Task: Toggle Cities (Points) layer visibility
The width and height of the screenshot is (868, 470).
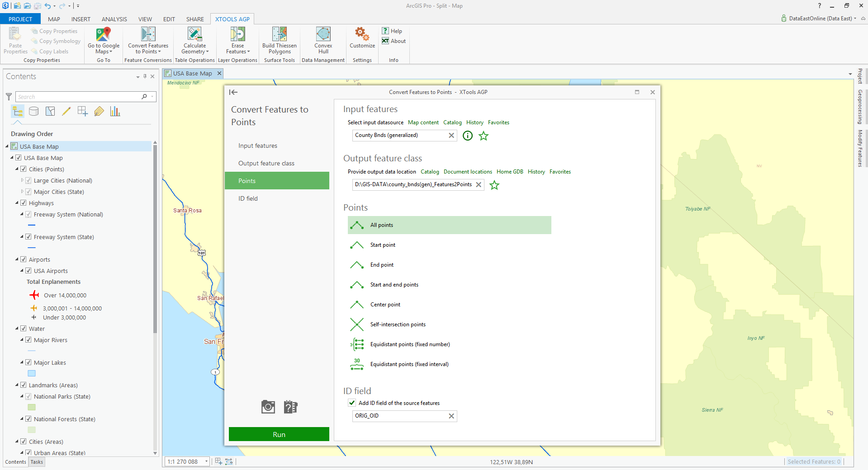Action: 24,169
